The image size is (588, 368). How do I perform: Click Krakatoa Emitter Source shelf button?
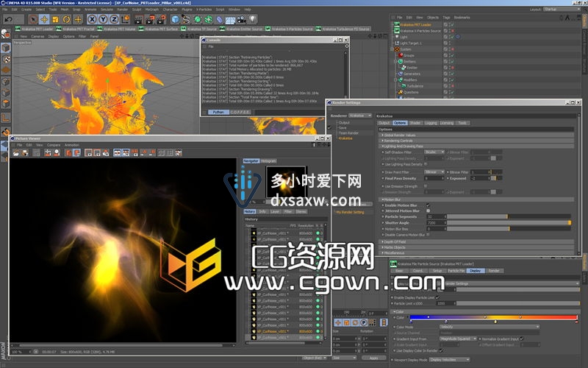241,29
